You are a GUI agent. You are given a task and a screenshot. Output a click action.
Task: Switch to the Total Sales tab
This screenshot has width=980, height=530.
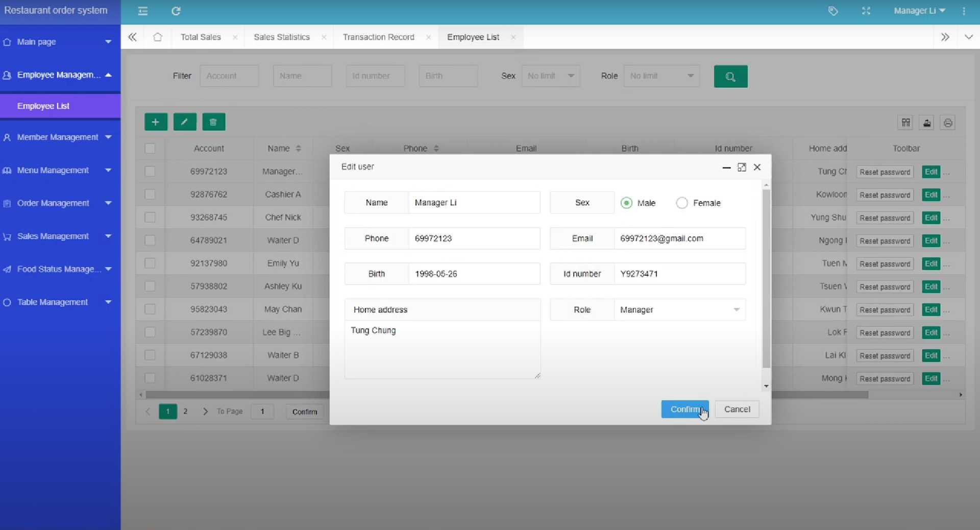201,37
